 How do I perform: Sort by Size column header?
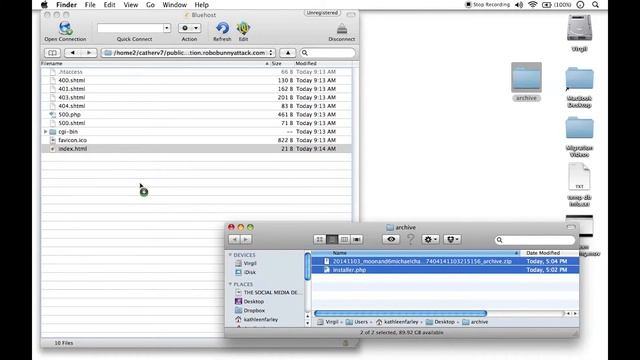(282, 64)
